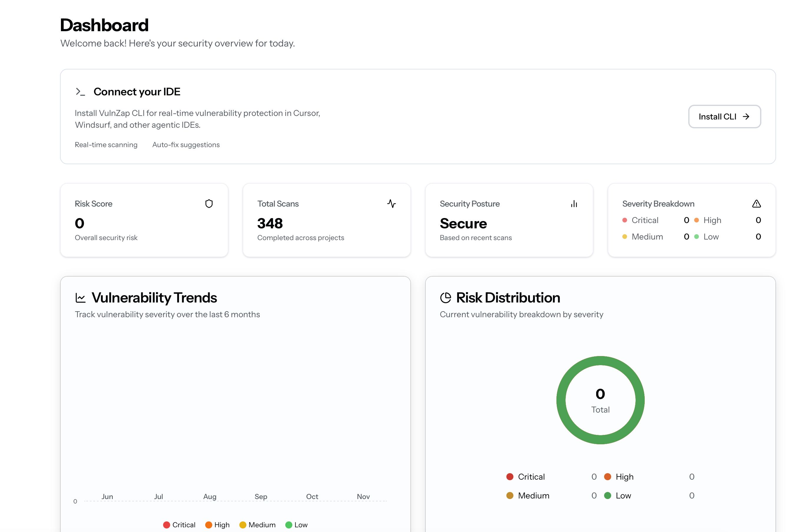This screenshot has height=532, width=809.
Task: Toggle the Low series in the trends legend
Action: 296,525
